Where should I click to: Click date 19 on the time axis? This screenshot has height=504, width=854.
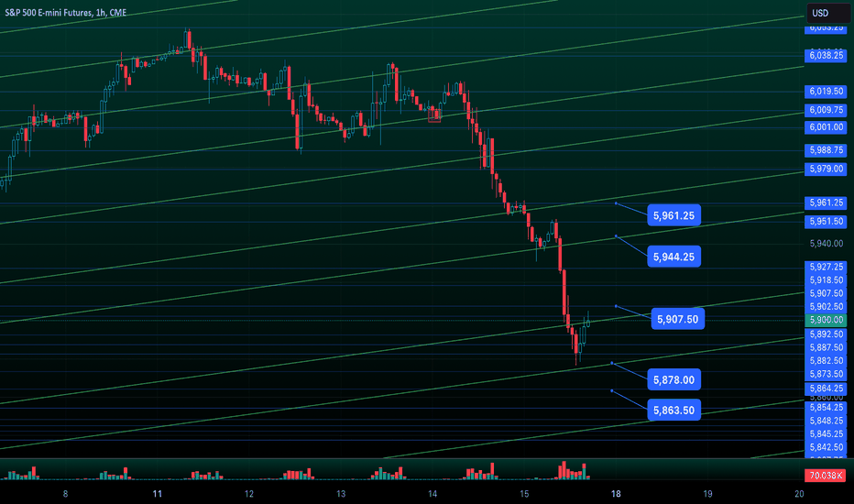coord(707,494)
